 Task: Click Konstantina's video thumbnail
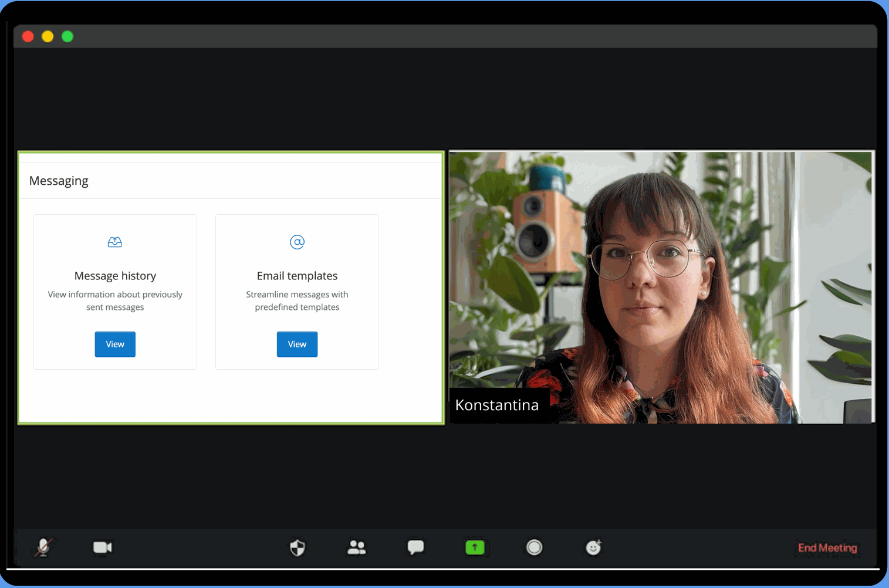coord(662,288)
